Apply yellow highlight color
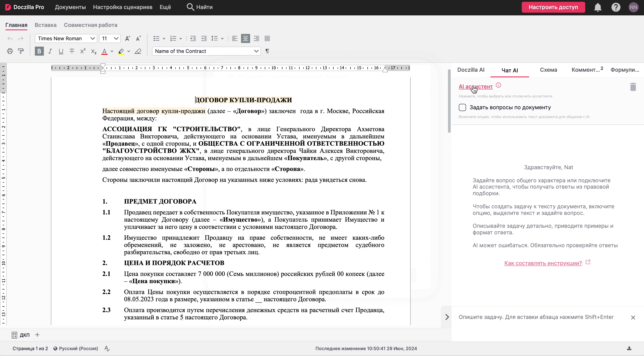Viewport: 644px width, 356px height. coord(121,52)
